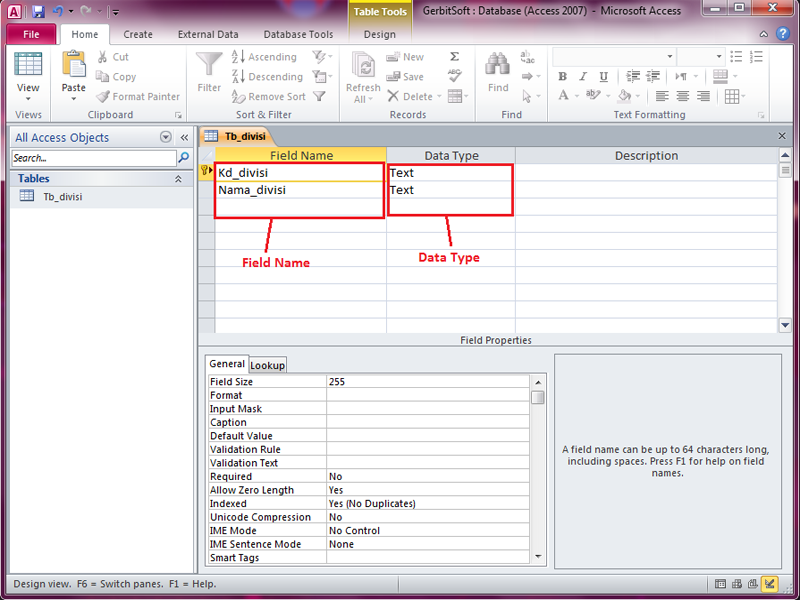Image resolution: width=800 pixels, height=600 pixels.
Task: Click the Totals sigma icon
Action: 455,57
